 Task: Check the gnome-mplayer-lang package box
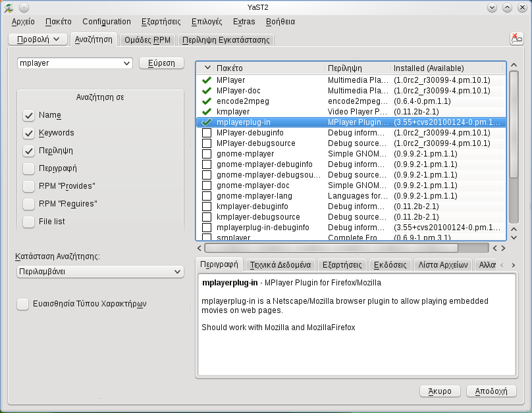tap(207, 196)
